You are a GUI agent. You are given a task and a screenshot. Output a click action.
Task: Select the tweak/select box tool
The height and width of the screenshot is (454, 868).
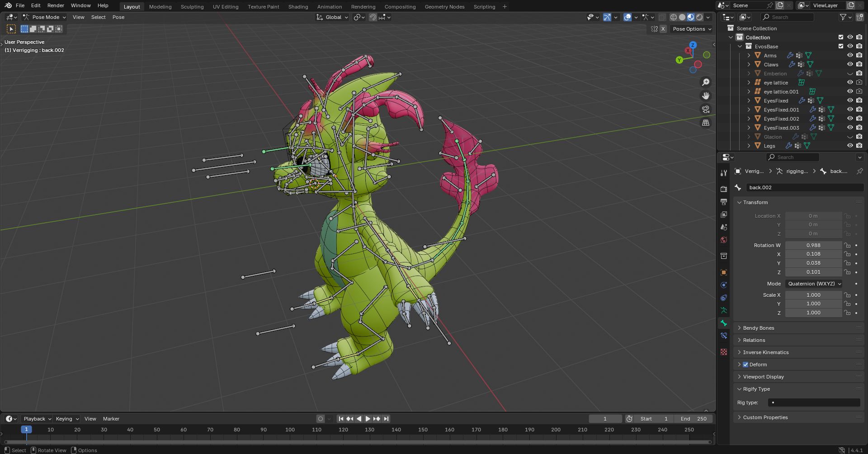point(12,29)
